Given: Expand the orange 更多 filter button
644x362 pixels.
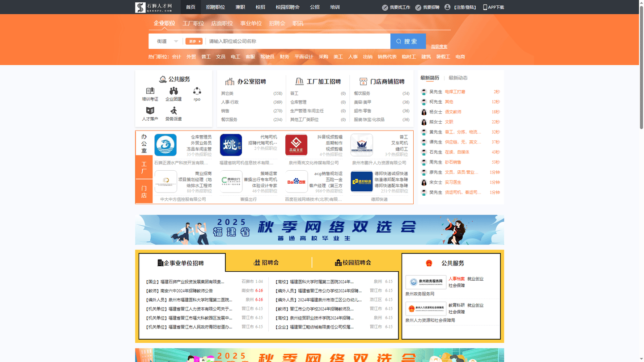Looking at the screenshot, I should click(x=194, y=41).
